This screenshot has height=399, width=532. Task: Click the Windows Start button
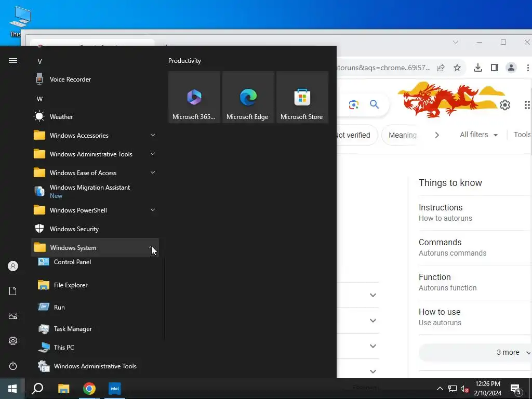pos(12,389)
